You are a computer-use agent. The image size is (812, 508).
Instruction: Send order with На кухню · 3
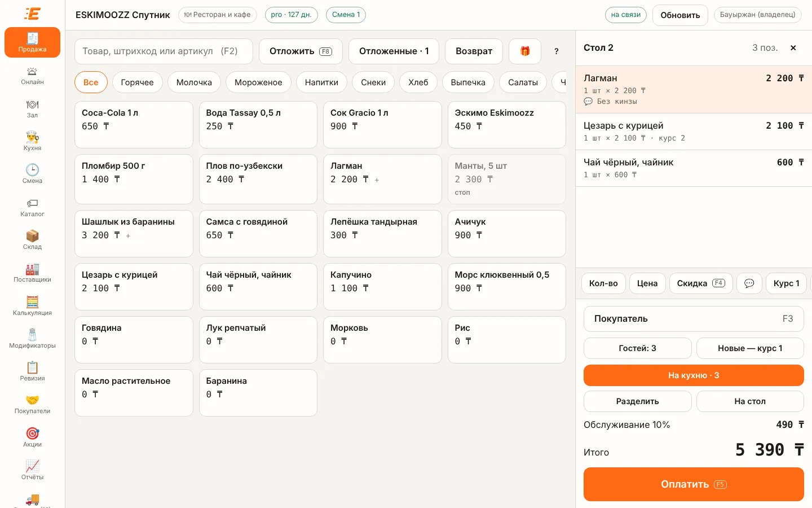click(x=694, y=375)
